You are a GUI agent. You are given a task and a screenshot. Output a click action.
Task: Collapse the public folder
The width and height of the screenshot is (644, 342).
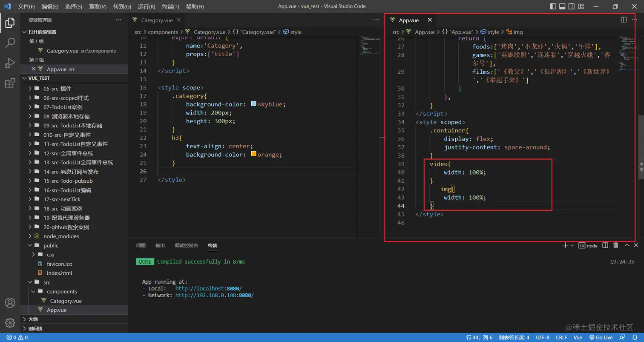click(74, 245)
